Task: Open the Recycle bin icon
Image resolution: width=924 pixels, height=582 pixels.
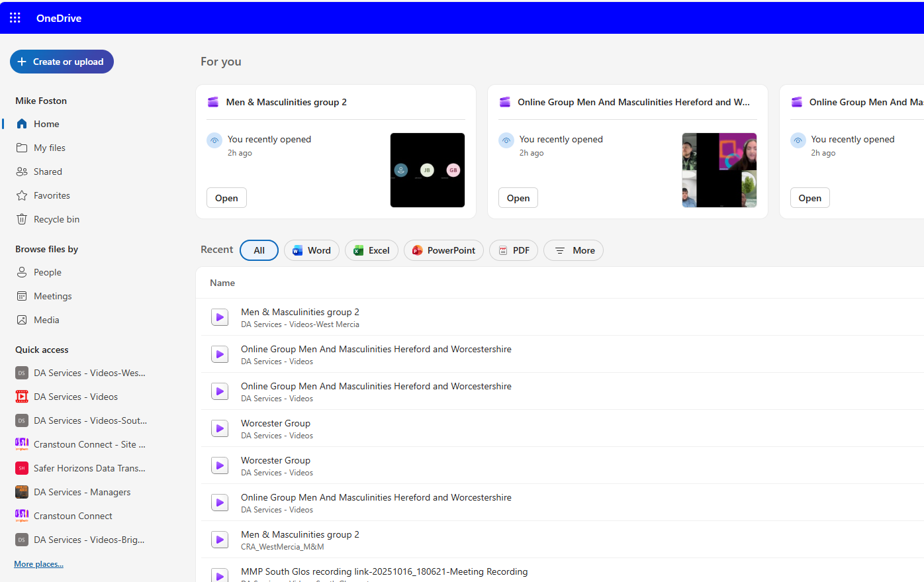Action: point(22,219)
